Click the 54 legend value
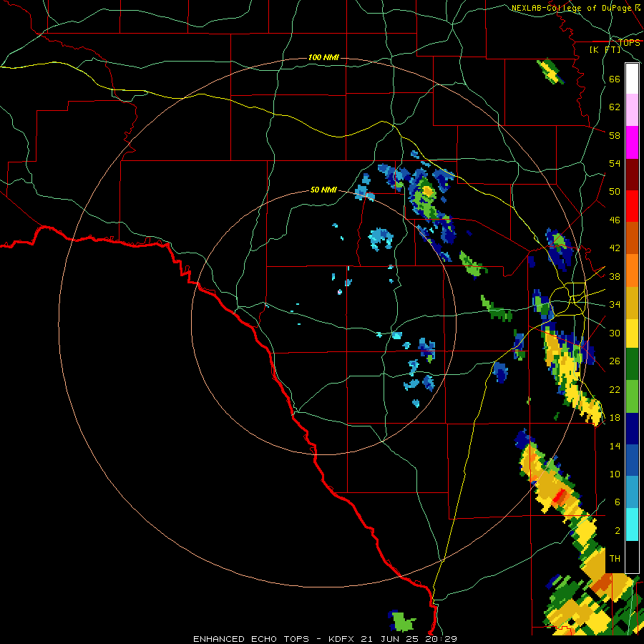The height and width of the screenshot is (644, 644). [x=615, y=163]
